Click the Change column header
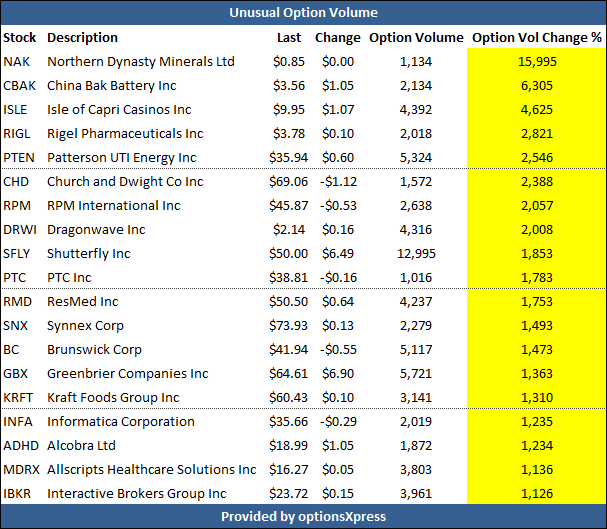This screenshot has width=607, height=529. [x=338, y=38]
